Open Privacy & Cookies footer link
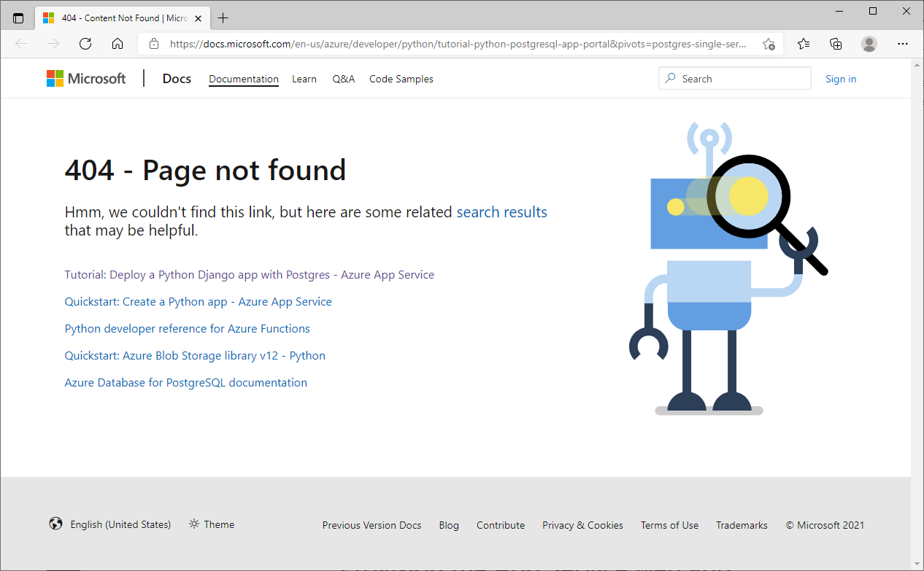924x571 pixels. (582, 525)
